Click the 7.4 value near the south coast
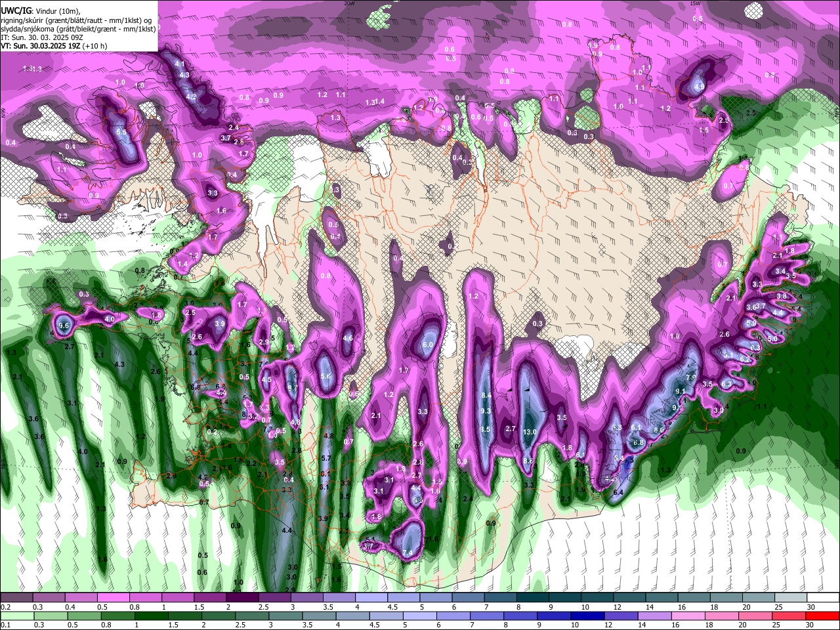 (x=408, y=553)
